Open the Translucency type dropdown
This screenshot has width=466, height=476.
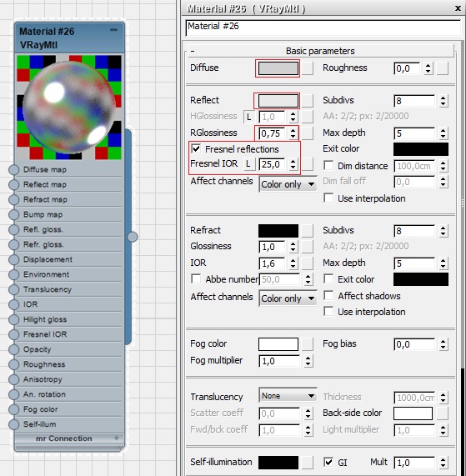[288, 396]
